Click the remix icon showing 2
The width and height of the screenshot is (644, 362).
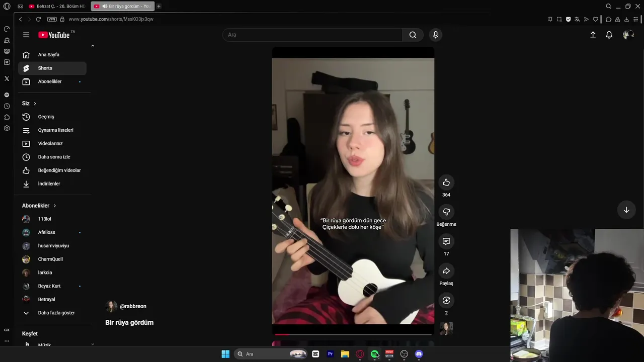446,300
